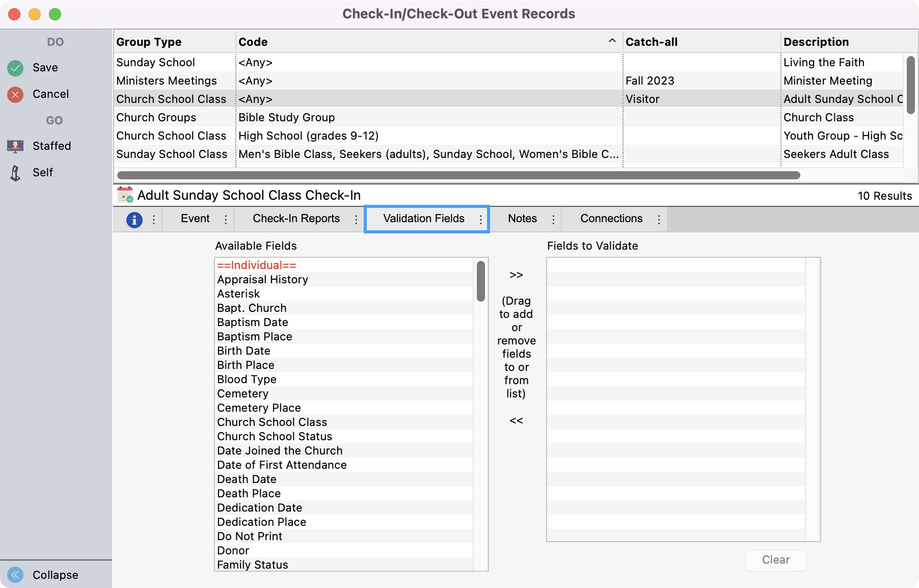Click the info icon on the tab bar
The image size is (919, 588).
pos(134,219)
